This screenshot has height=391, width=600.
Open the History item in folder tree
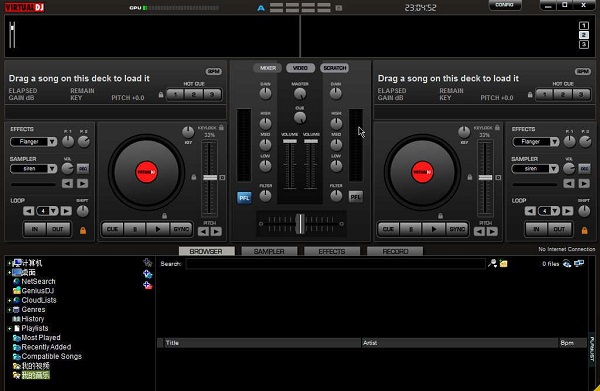28,319
